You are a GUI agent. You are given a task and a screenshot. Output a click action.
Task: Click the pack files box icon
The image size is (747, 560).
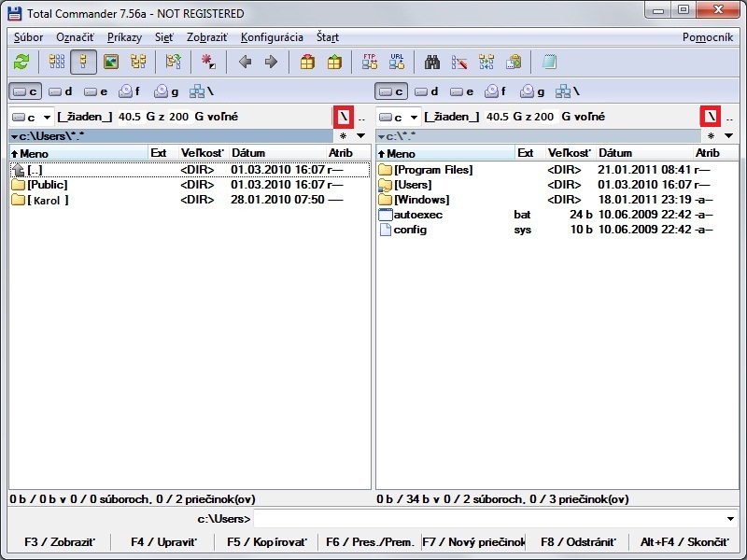coord(307,62)
